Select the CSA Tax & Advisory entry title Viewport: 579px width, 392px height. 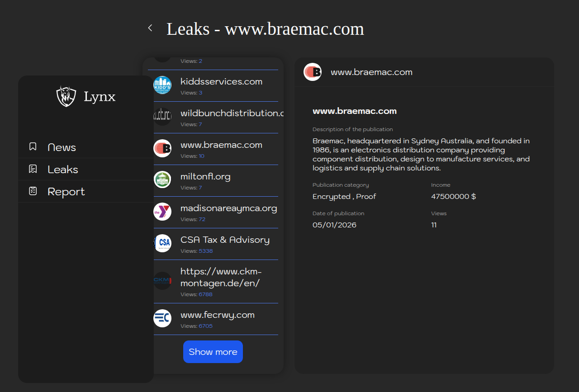pos(225,240)
